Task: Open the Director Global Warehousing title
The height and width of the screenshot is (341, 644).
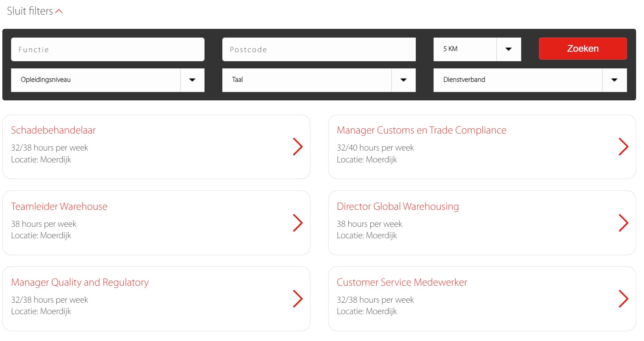Action: click(x=398, y=207)
